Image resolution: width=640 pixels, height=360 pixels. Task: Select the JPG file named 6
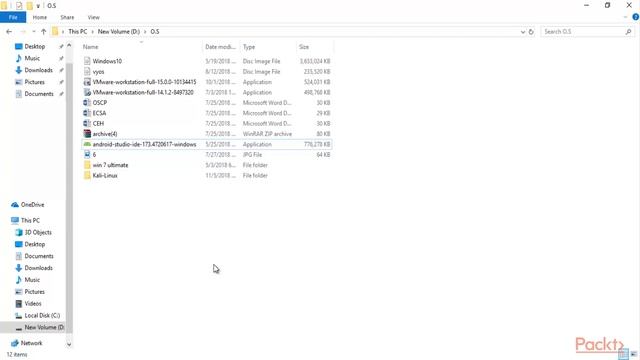87,155
